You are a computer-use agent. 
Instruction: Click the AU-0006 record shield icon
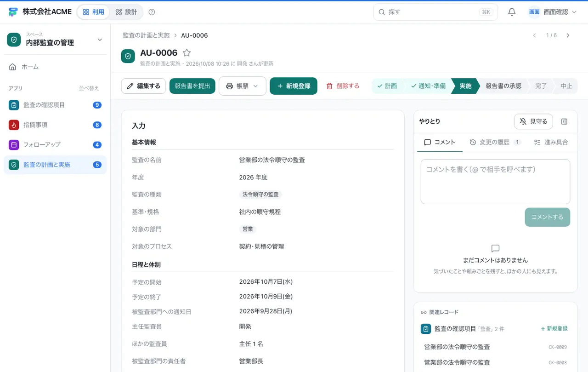coord(128,56)
